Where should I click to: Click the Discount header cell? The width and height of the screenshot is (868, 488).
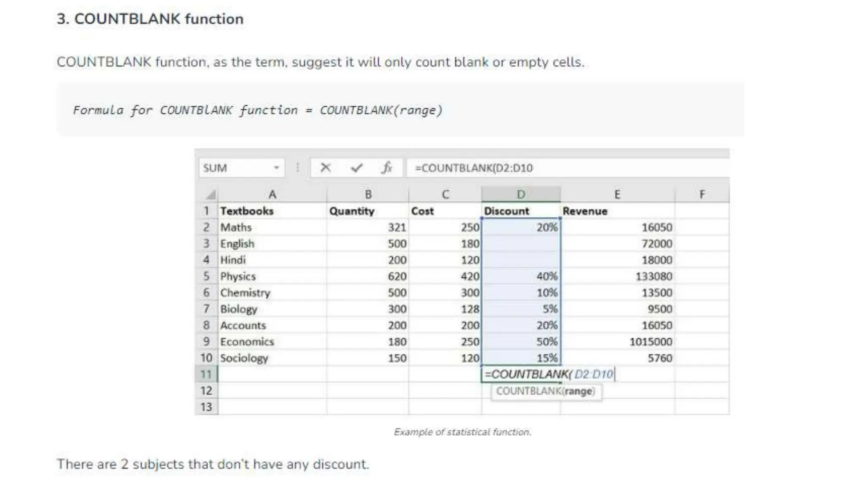[520, 211]
